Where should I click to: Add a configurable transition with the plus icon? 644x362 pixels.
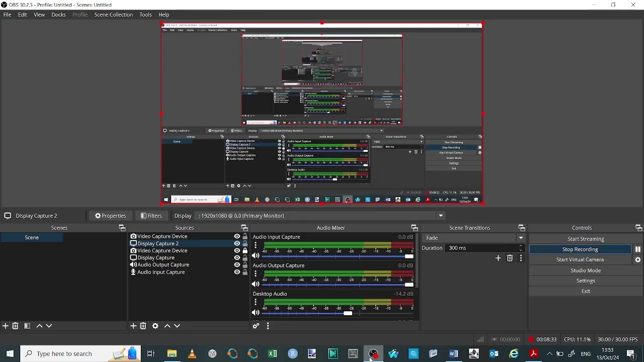499,258
